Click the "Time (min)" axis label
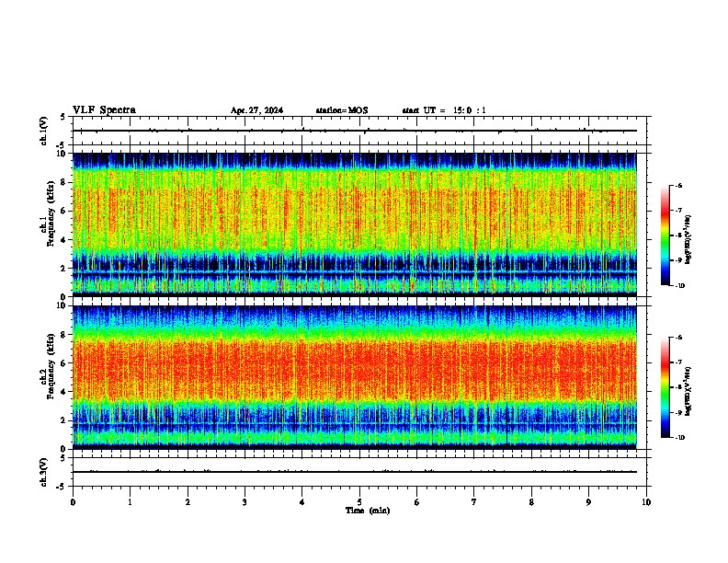 click(368, 511)
